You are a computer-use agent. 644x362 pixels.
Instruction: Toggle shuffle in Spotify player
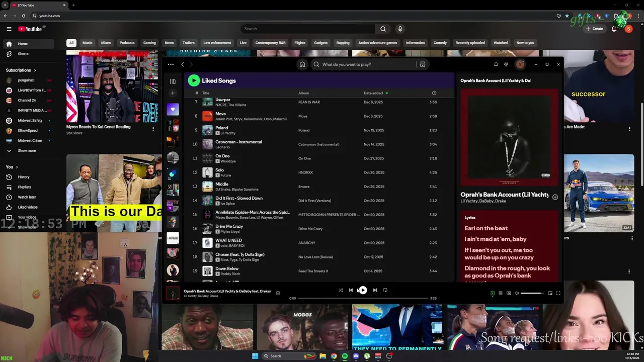point(341,290)
